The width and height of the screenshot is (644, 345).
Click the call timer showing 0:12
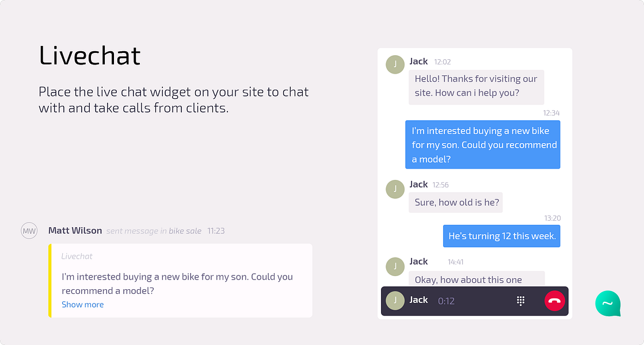(x=446, y=301)
